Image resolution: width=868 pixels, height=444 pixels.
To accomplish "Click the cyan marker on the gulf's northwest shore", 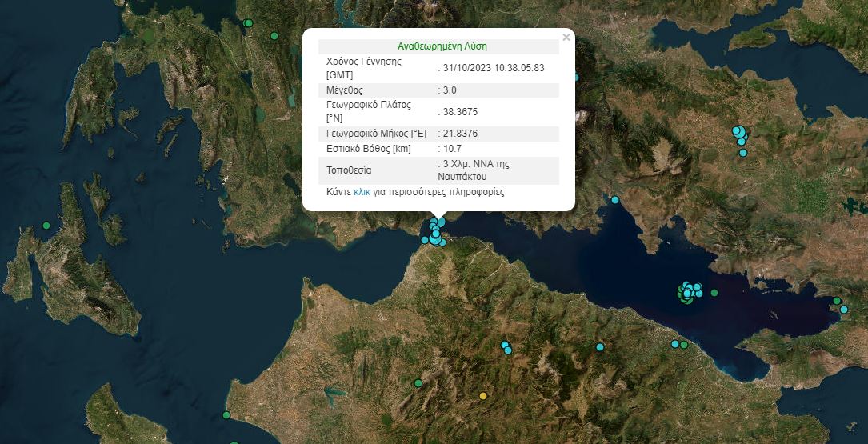I will coord(615,200).
